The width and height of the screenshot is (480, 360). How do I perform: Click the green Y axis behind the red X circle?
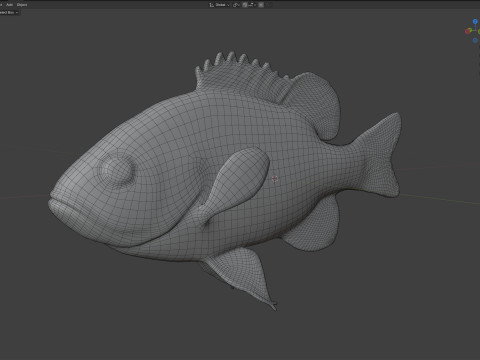(x=470, y=30)
